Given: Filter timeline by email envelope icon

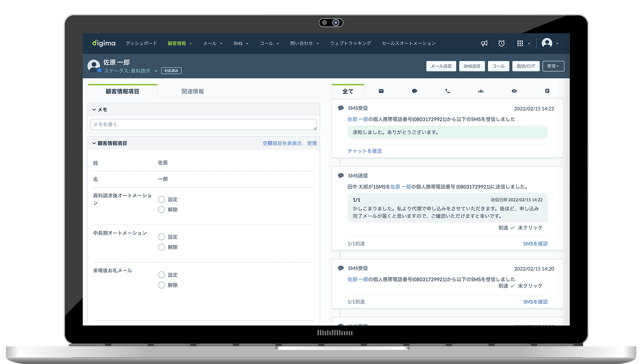Looking at the screenshot, I should 381,91.
